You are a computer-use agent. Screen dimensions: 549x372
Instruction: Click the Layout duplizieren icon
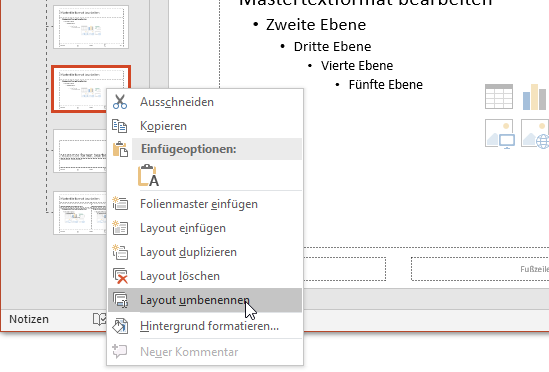click(x=120, y=252)
